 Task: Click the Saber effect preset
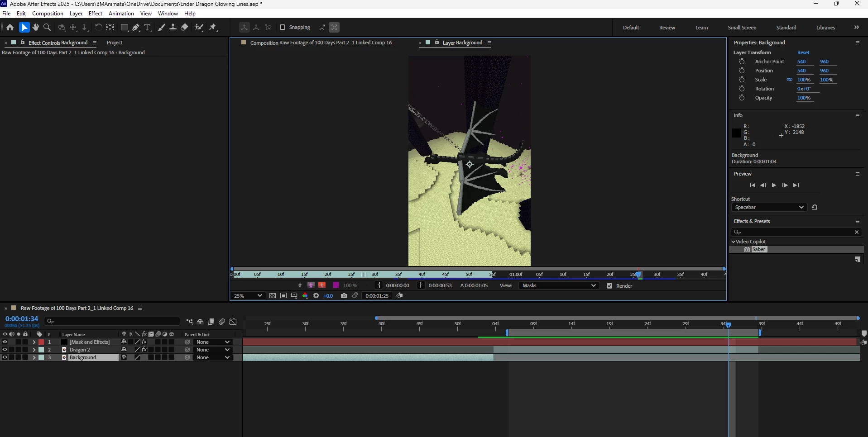coord(758,249)
